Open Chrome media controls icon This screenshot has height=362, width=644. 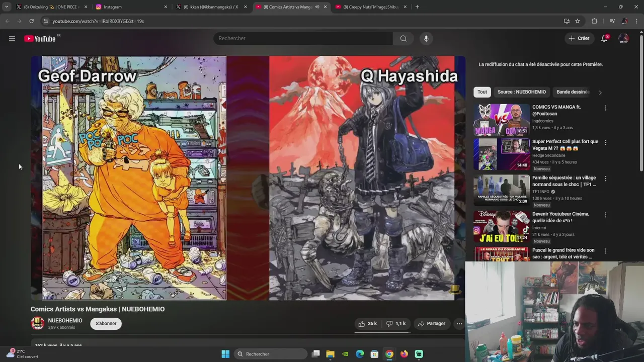(612, 21)
